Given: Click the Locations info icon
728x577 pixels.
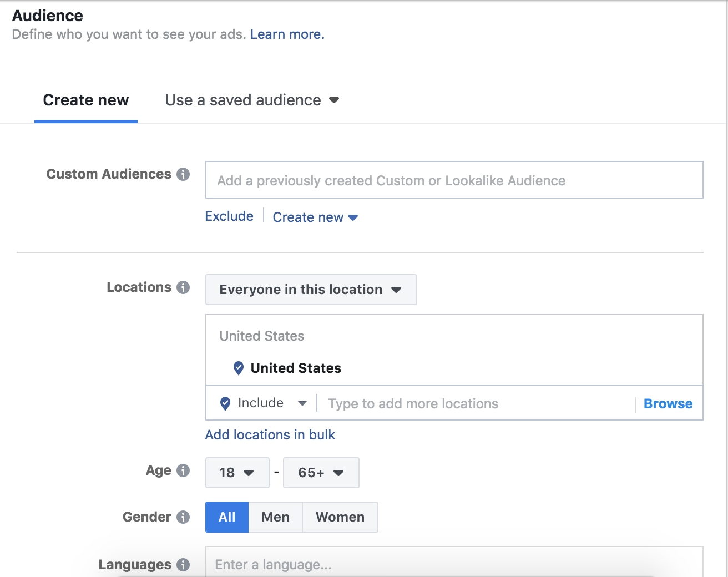Looking at the screenshot, I should pos(183,287).
